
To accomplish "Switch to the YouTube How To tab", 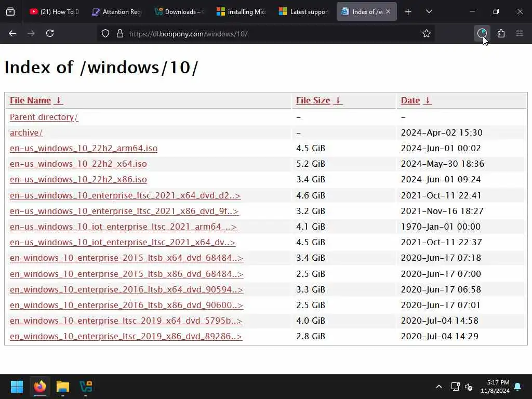I will point(54,12).
